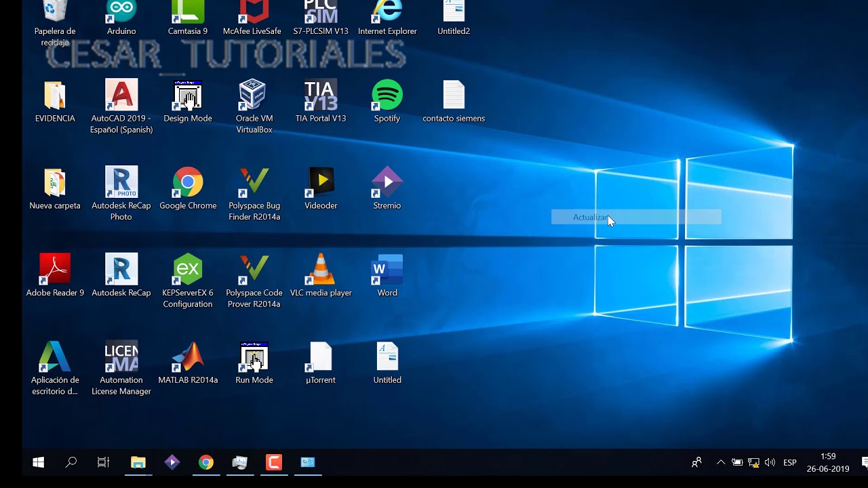Select Automation License Manager shortcut
The height and width of the screenshot is (488, 868).
[x=121, y=369]
